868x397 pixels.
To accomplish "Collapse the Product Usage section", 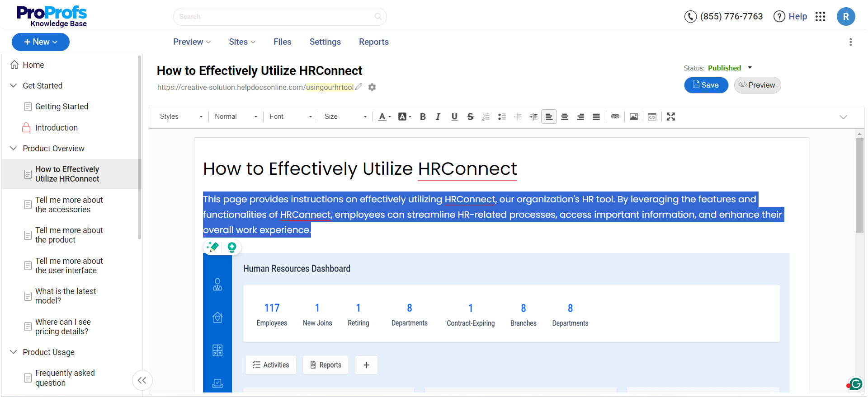I will (x=14, y=352).
